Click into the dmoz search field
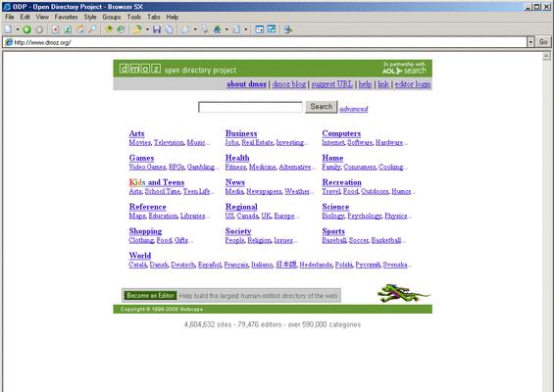Screen dimensions: 554x392 click(x=250, y=107)
